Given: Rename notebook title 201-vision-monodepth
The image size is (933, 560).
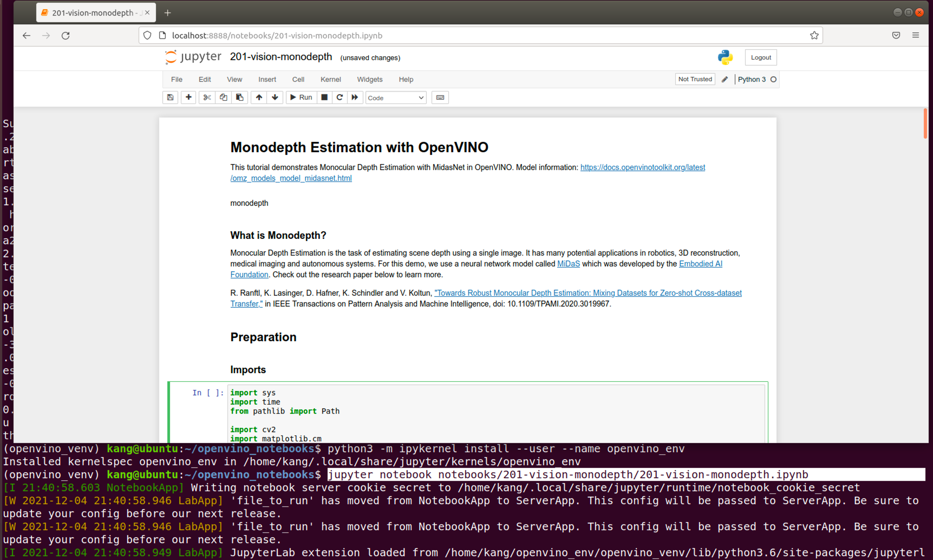Looking at the screenshot, I should (x=281, y=57).
